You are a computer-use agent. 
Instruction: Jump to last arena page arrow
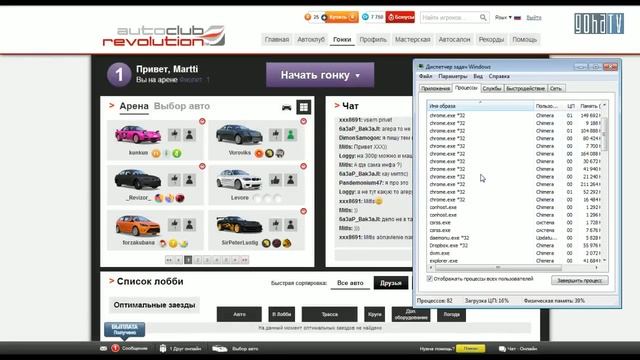244,260
